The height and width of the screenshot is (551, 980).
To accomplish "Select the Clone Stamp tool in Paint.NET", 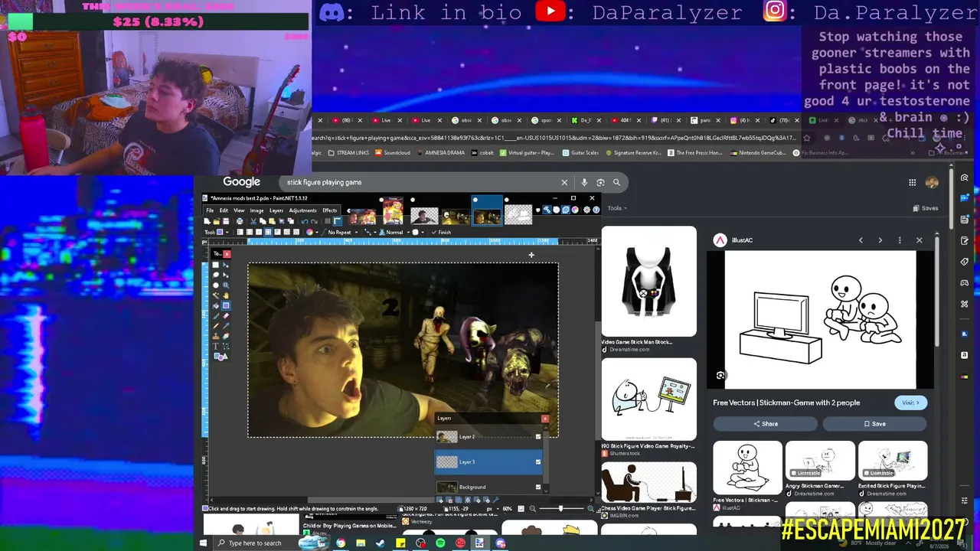I will click(216, 335).
